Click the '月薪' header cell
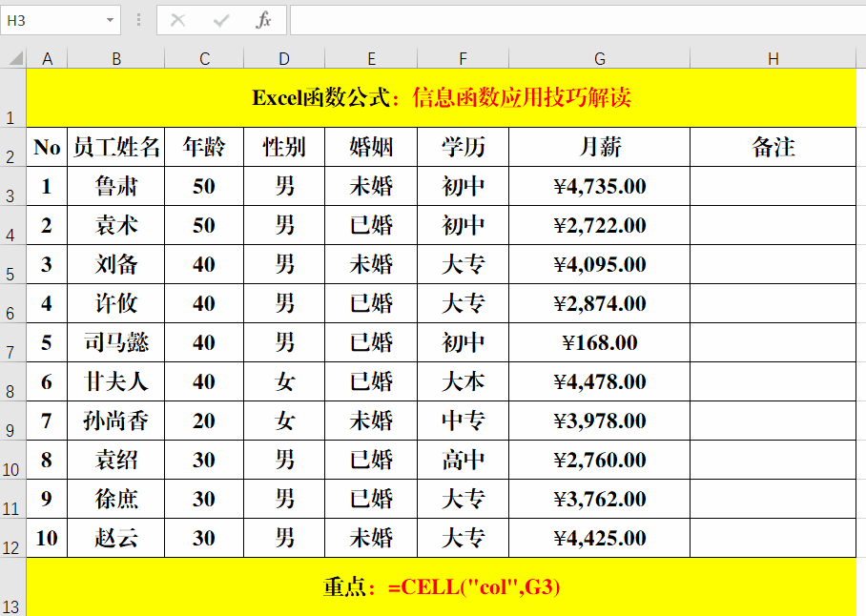866x616 pixels. point(600,147)
